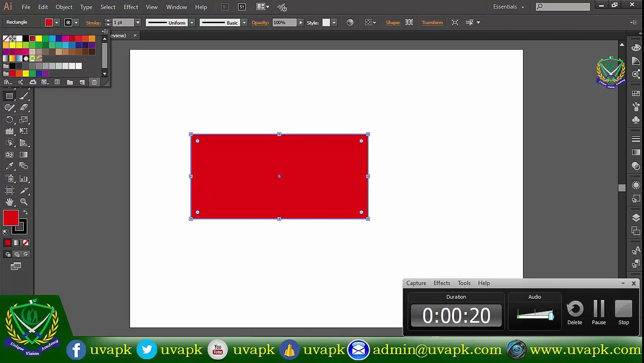Open Adobe Bridge from the menu bar
Screen dimensions: 644x363
point(225,7)
